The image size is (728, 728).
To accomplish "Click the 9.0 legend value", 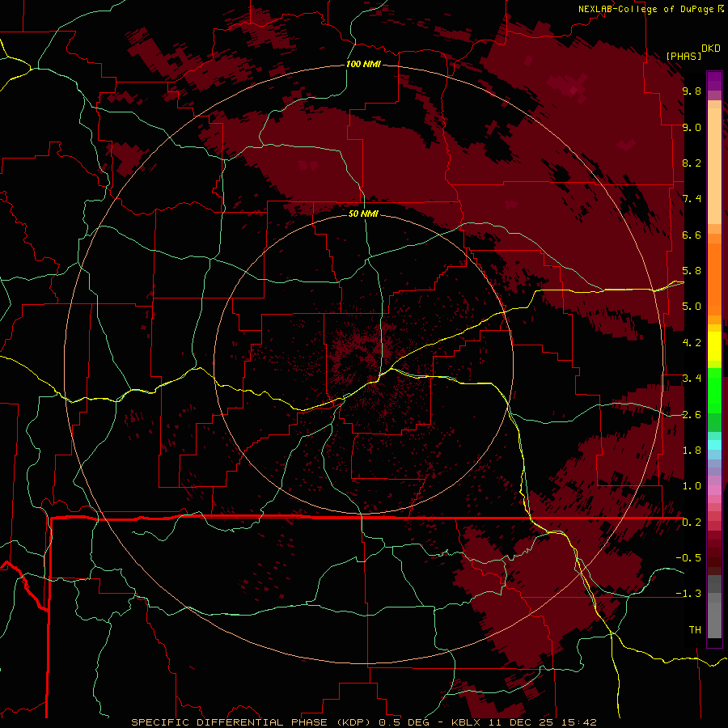I will 692,127.
